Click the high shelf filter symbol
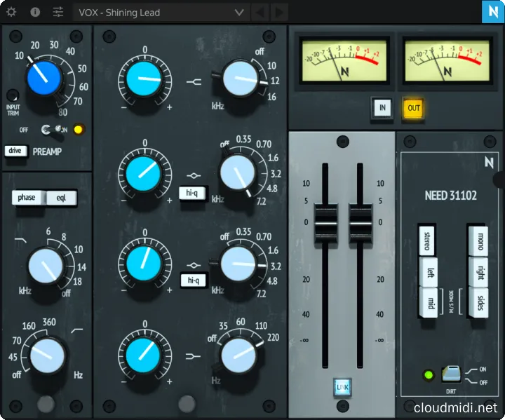Screen dimensions: 505x420 pyautogui.click(x=194, y=82)
